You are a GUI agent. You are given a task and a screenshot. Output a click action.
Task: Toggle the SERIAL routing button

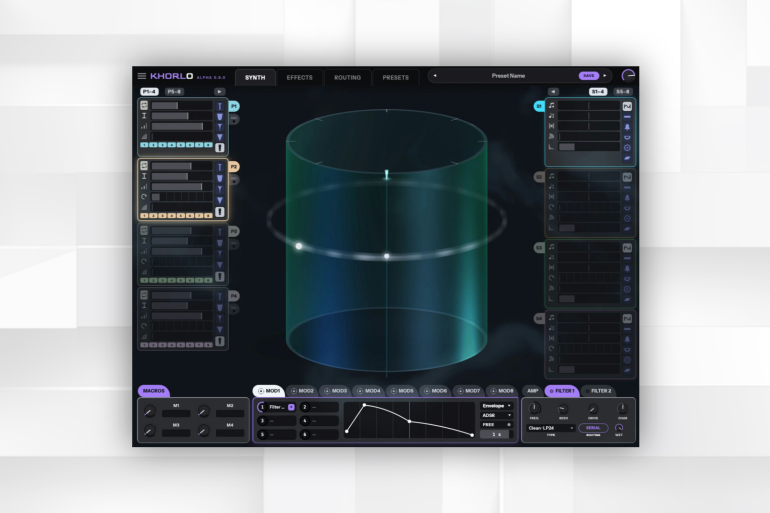[593, 428]
